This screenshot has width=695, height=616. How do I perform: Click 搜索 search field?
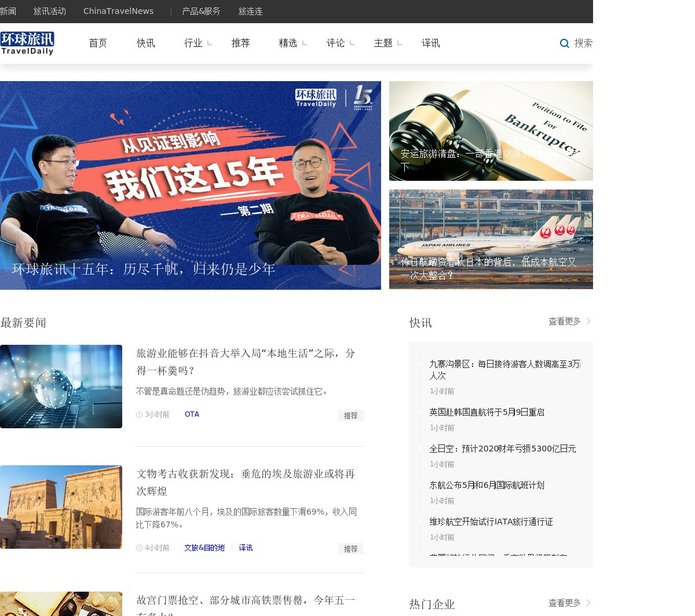(x=583, y=43)
